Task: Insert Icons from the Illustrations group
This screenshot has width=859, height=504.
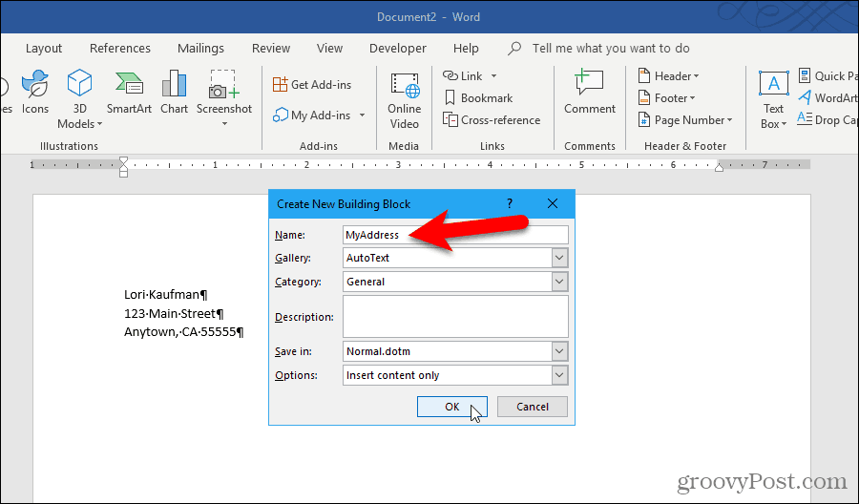Action: 35,92
